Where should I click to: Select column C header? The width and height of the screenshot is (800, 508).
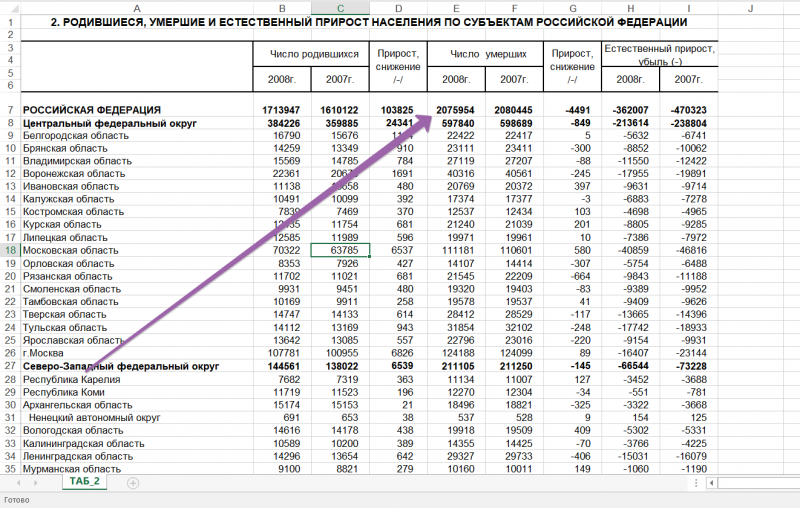click(340, 8)
